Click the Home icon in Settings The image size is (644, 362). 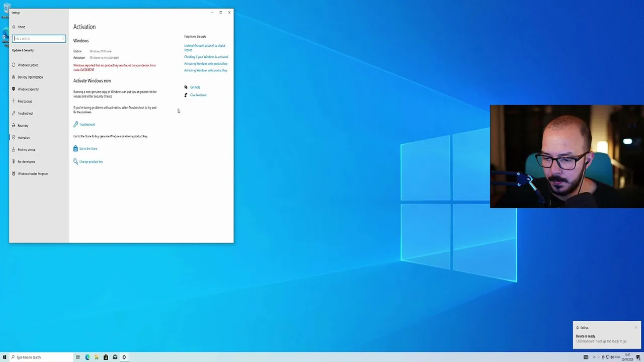point(14,27)
